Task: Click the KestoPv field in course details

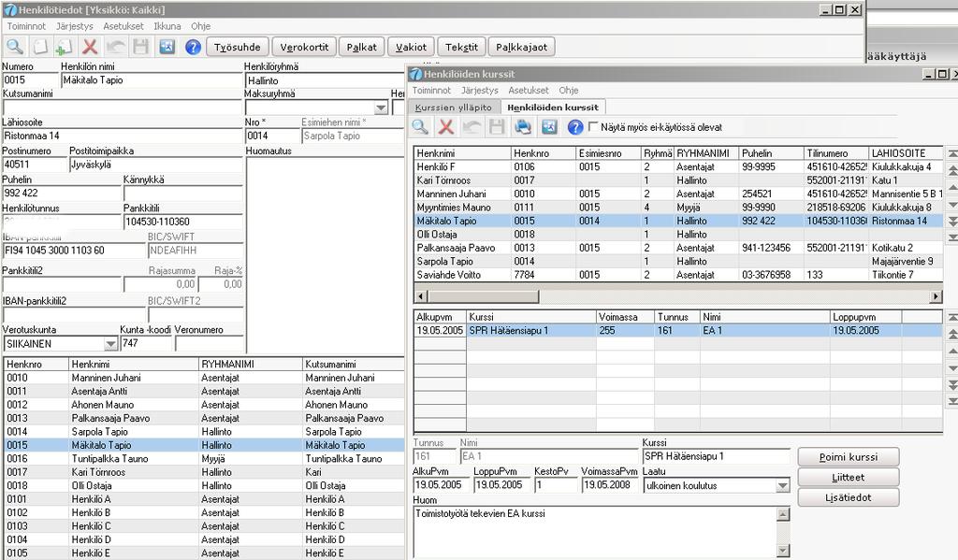Action: tap(556, 485)
